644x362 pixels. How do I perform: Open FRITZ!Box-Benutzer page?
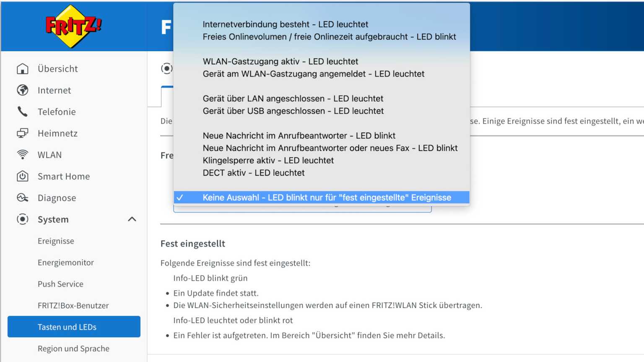[x=73, y=305]
